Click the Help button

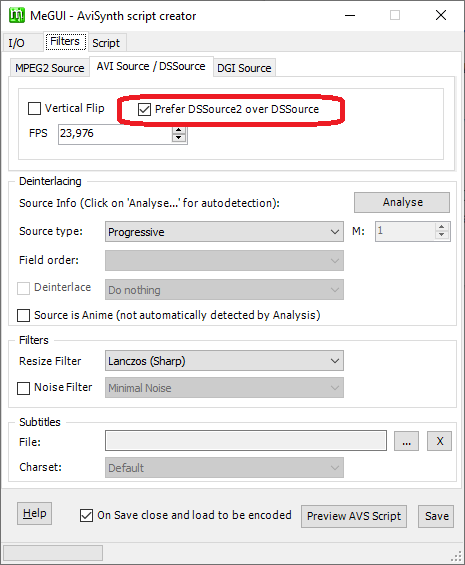[x=35, y=513]
